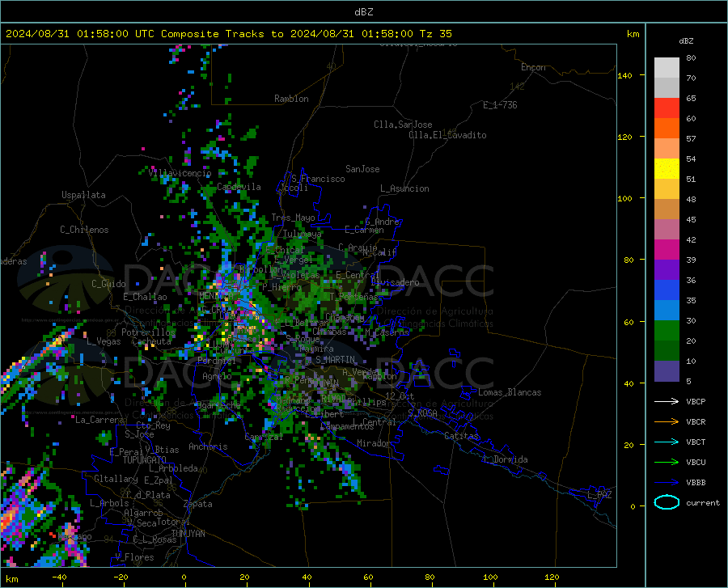Click the Perdriel map label

216,360
